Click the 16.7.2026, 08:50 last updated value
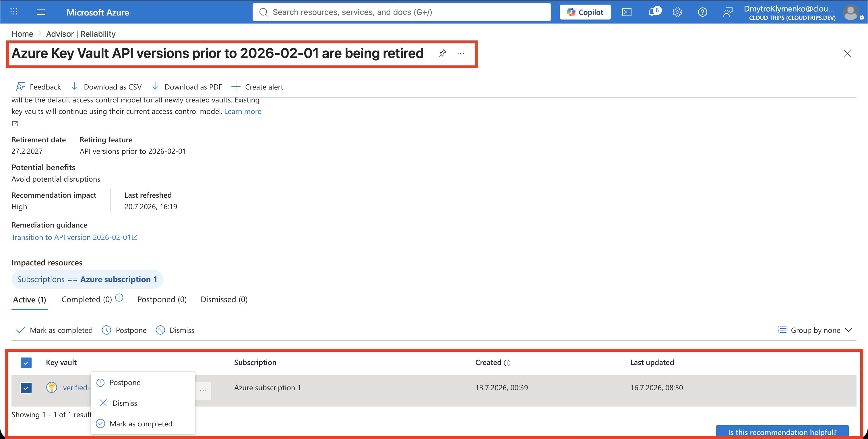The height and width of the screenshot is (439, 868). 656,387
